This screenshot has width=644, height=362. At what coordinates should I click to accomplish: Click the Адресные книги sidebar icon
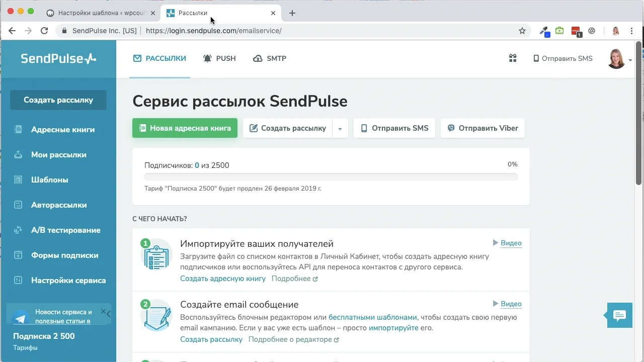click(x=18, y=129)
